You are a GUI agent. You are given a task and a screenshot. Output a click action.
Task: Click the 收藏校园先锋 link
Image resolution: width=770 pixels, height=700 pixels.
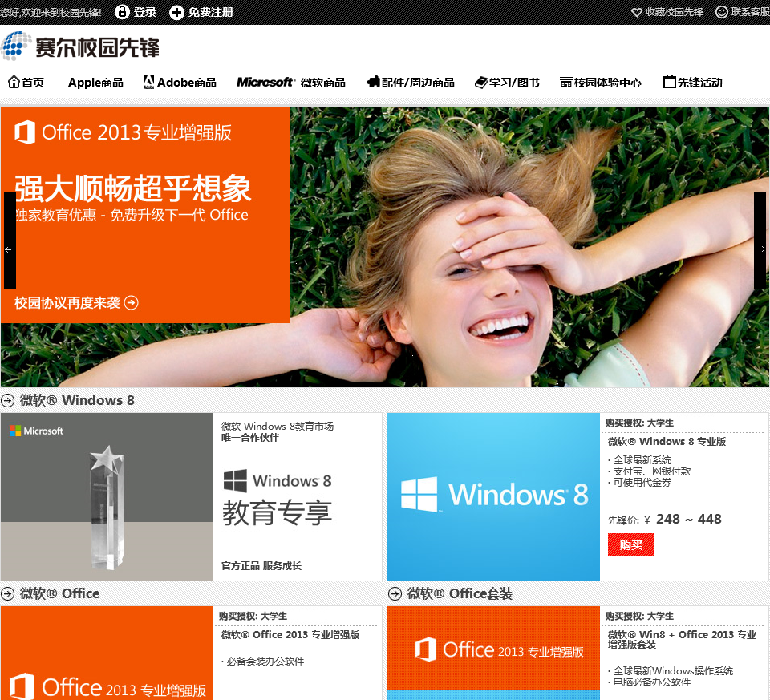point(674,12)
